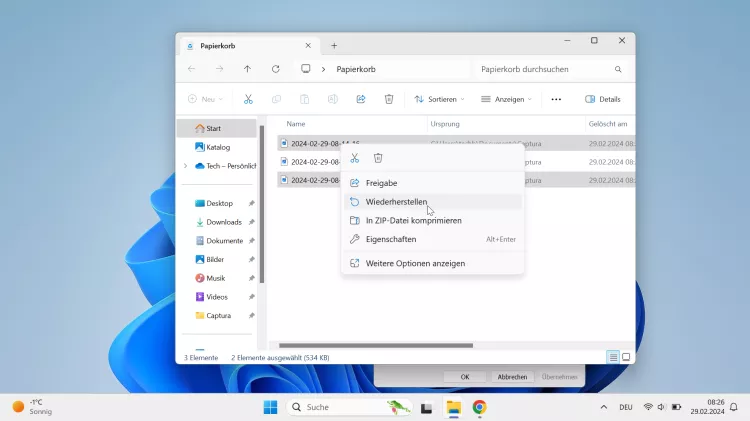Click the trash delete icon in the toolbar
The image size is (750, 421).
pyautogui.click(x=389, y=99)
